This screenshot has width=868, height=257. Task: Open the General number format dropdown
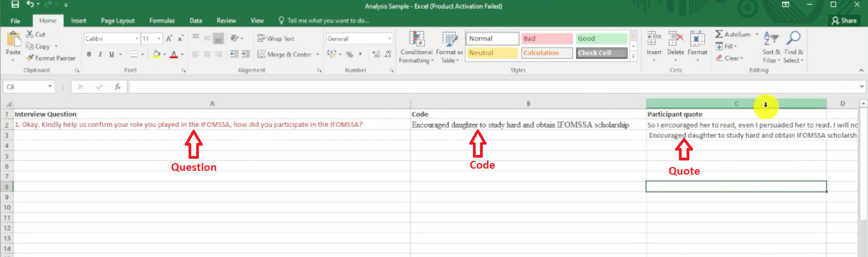coord(389,39)
